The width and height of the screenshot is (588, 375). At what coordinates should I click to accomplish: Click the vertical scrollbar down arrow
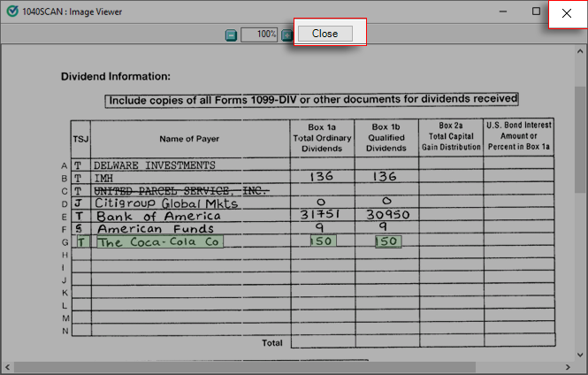click(580, 353)
